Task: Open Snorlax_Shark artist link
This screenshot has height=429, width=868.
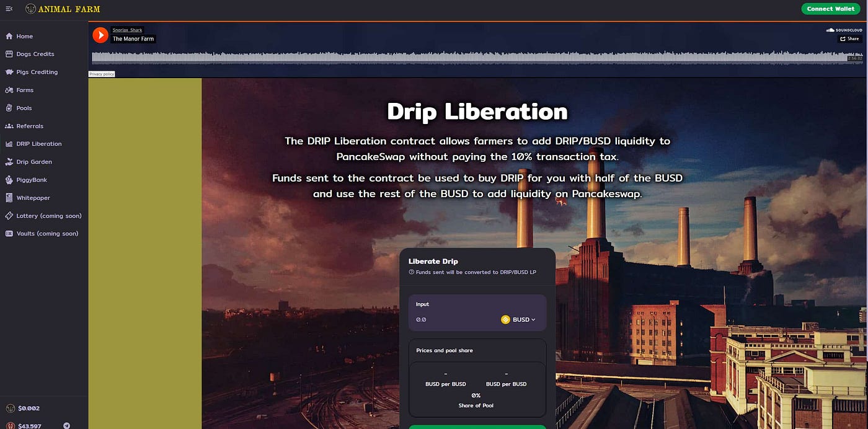Action: tap(127, 30)
